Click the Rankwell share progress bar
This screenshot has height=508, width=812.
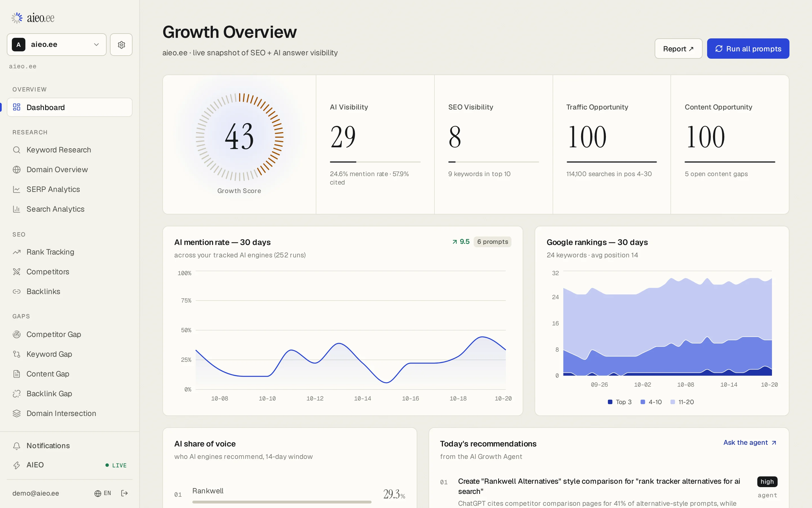point(282,502)
